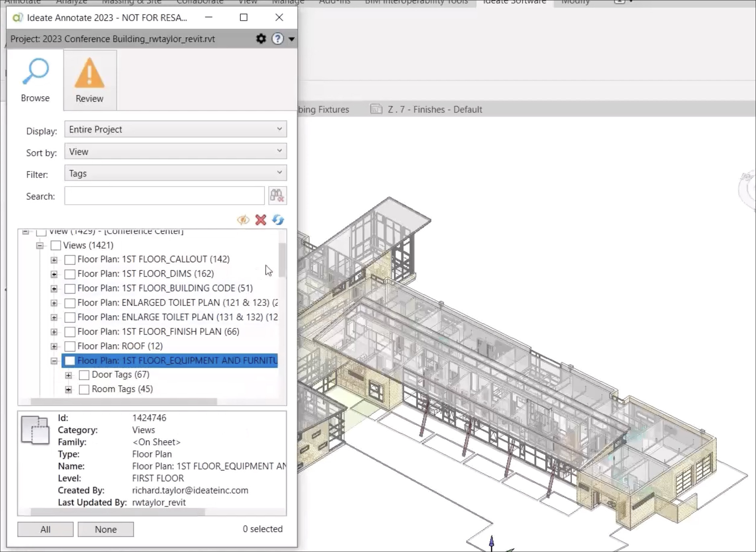Click the tree list horizontal scrollbar

coord(124,402)
